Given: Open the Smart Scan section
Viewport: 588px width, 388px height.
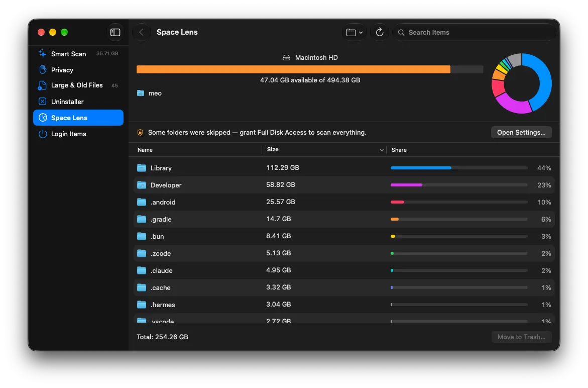Looking at the screenshot, I should (x=78, y=54).
